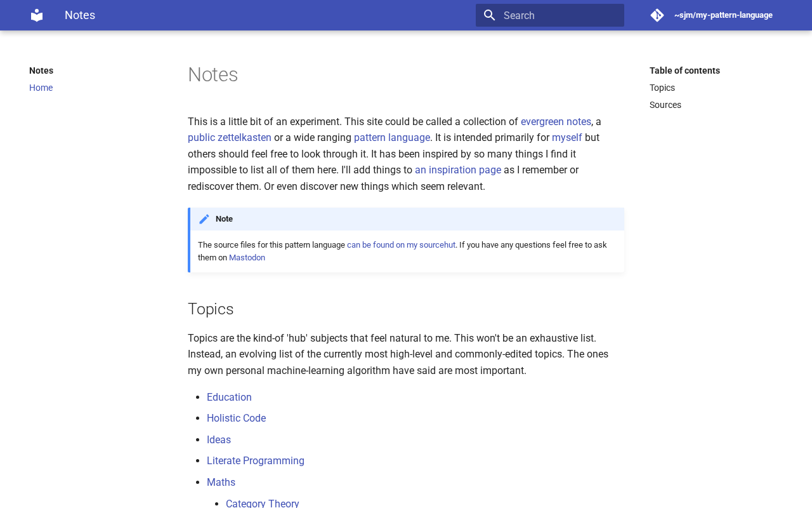This screenshot has width=812, height=508.
Task: Open the Mastodon link
Action: tap(247, 258)
